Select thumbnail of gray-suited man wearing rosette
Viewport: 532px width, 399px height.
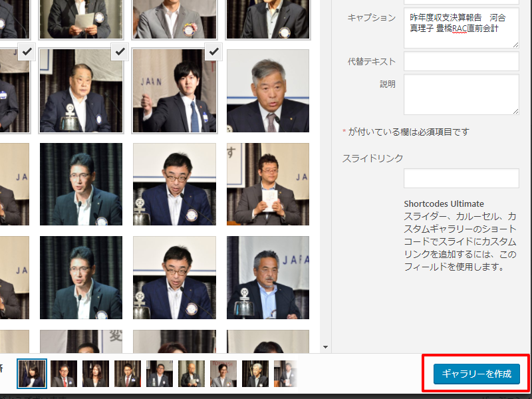pos(174,19)
